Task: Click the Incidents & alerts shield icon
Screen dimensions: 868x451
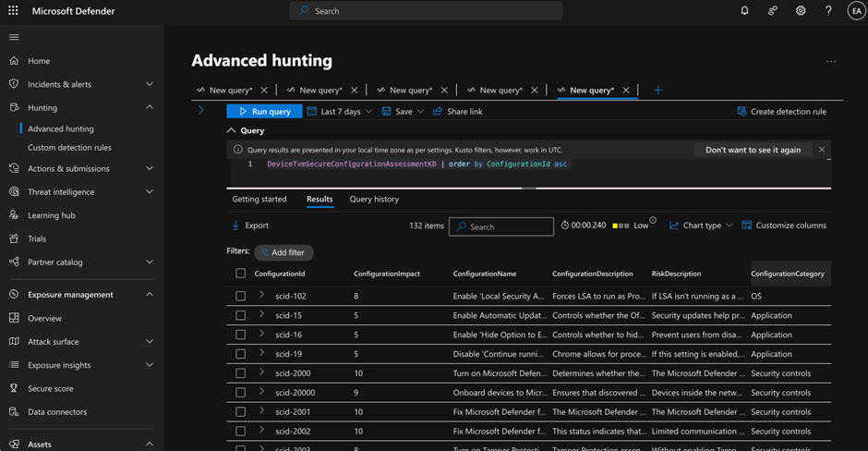Action: [14, 84]
